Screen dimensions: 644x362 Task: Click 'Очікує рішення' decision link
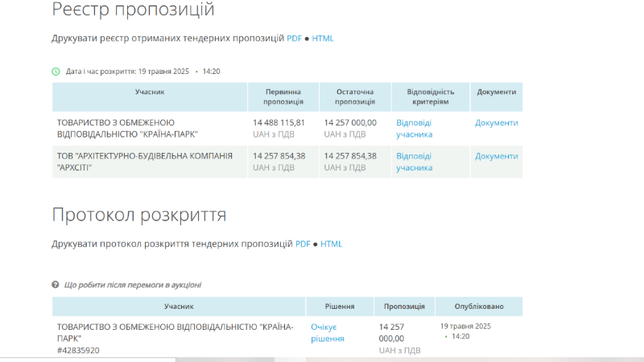pyautogui.click(x=328, y=333)
